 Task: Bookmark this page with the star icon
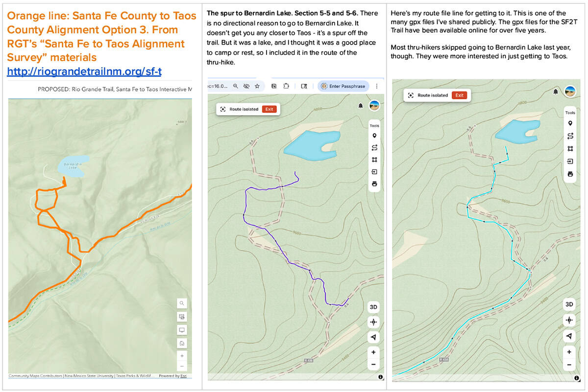click(x=257, y=86)
